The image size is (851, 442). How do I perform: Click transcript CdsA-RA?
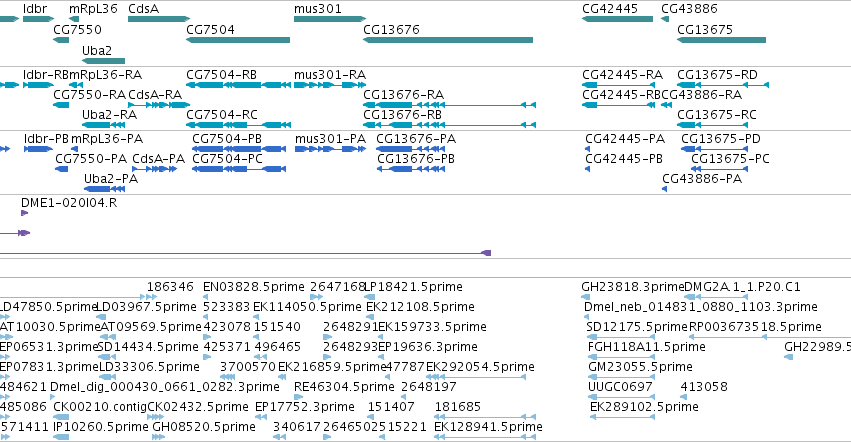click(159, 105)
